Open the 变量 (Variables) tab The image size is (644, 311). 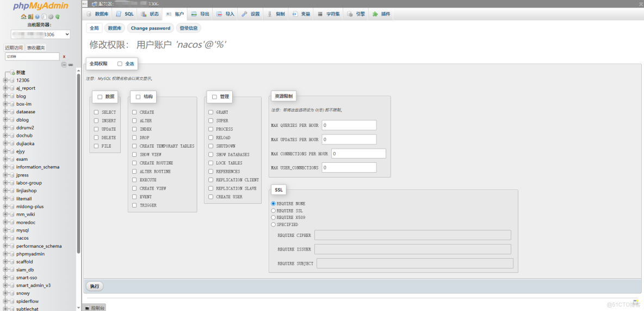301,14
